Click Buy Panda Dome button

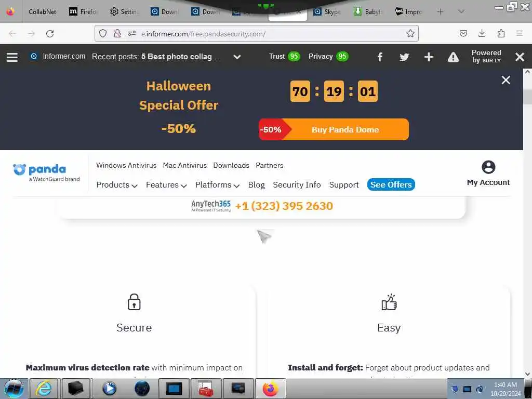click(x=334, y=129)
